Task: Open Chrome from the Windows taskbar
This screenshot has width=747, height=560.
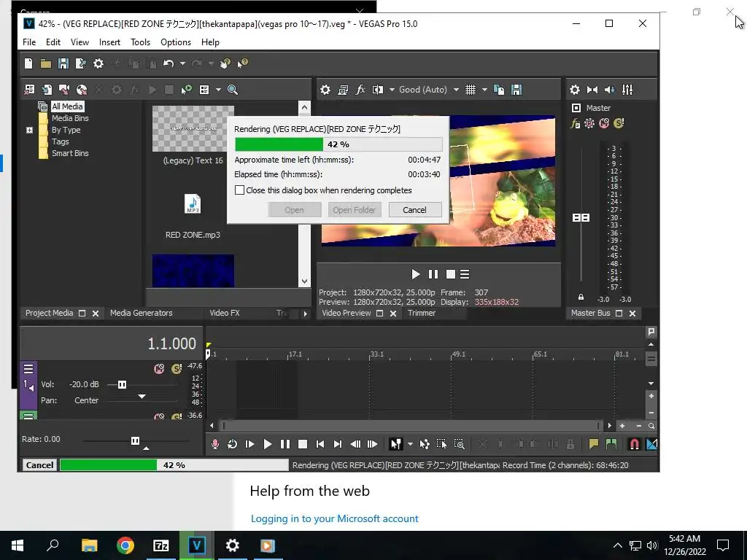Action: click(125, 545)
